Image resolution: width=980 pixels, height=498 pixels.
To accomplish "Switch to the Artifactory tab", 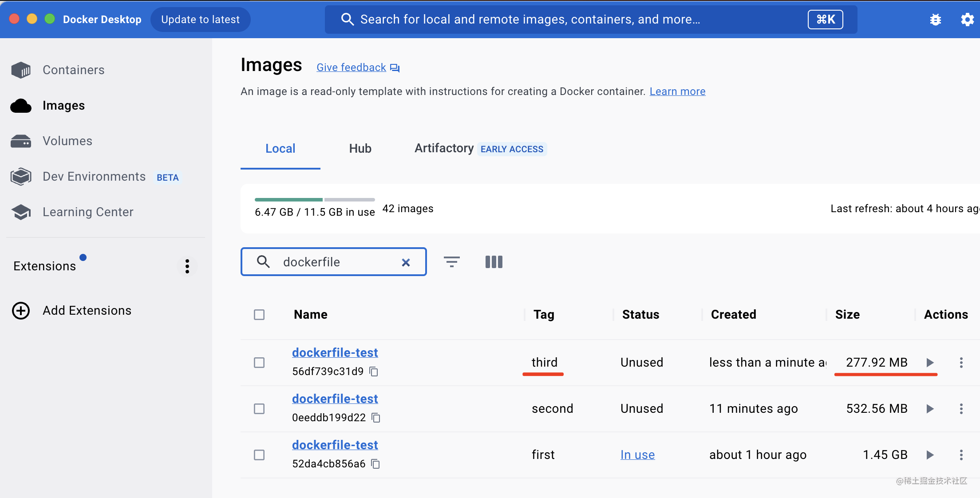I will (x=444, y=149).
